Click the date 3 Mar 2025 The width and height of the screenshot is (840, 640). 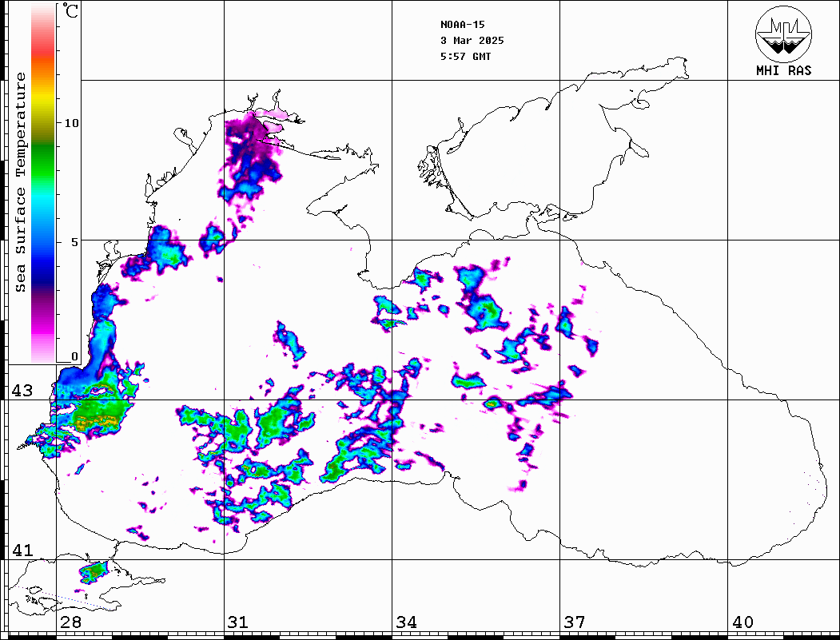tap(472, 40)
